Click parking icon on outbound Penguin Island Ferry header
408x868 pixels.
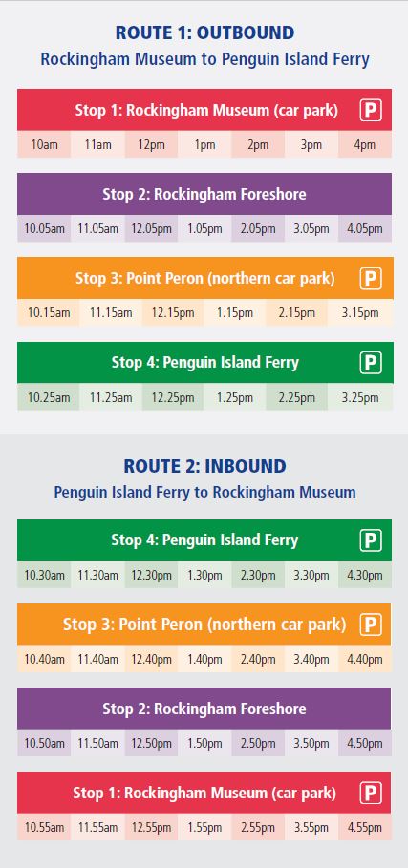[x=371, y=363]
